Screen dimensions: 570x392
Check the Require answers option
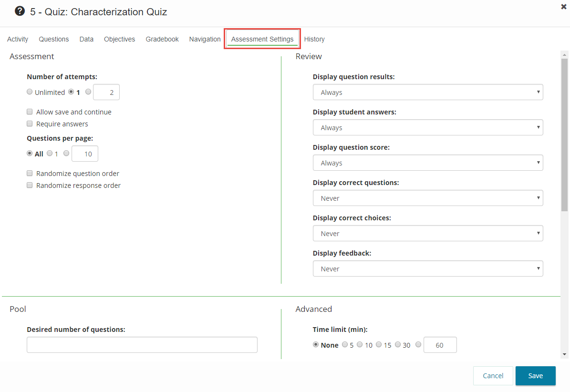pos(30,124)
